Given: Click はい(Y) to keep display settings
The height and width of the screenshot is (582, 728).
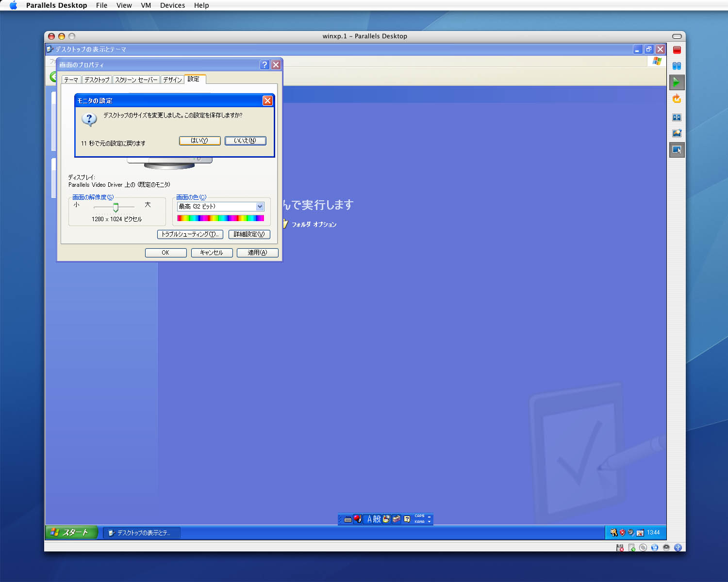Looking at the screenshot, I should (x=199, y=141).
